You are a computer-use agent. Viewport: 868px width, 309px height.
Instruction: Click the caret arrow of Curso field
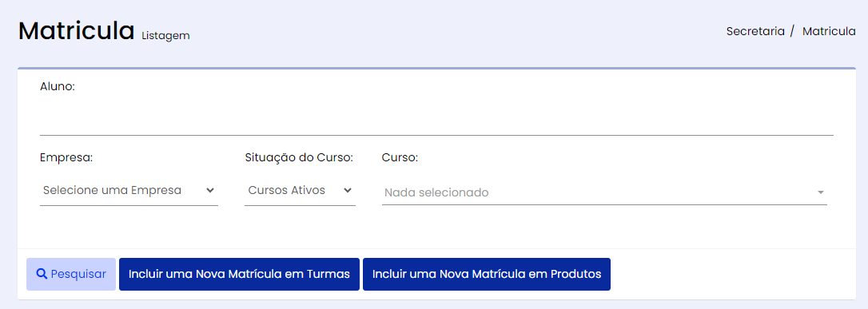[820, 193]
